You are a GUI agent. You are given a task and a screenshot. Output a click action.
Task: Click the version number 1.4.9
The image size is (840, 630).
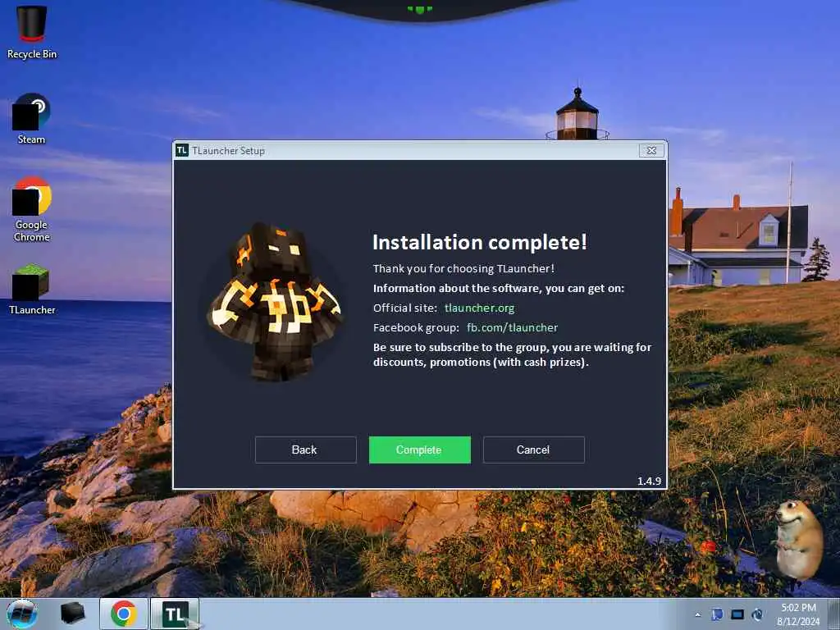649,481
